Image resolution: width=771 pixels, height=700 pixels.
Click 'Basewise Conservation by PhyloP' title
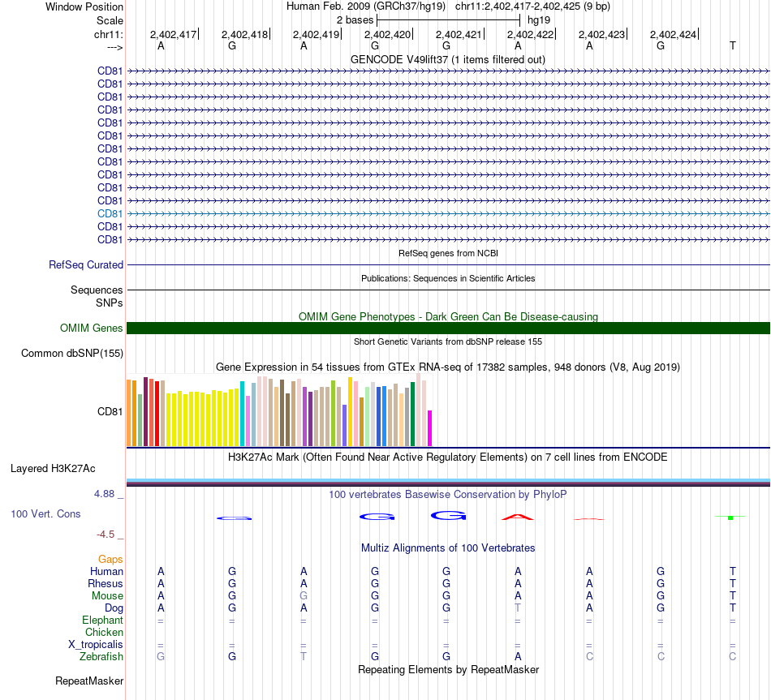448,495
